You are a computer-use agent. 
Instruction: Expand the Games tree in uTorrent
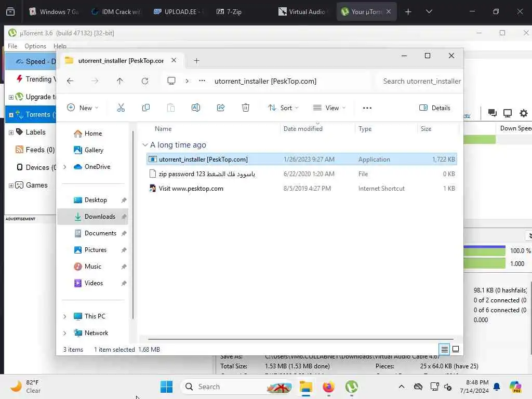point(11,185)
